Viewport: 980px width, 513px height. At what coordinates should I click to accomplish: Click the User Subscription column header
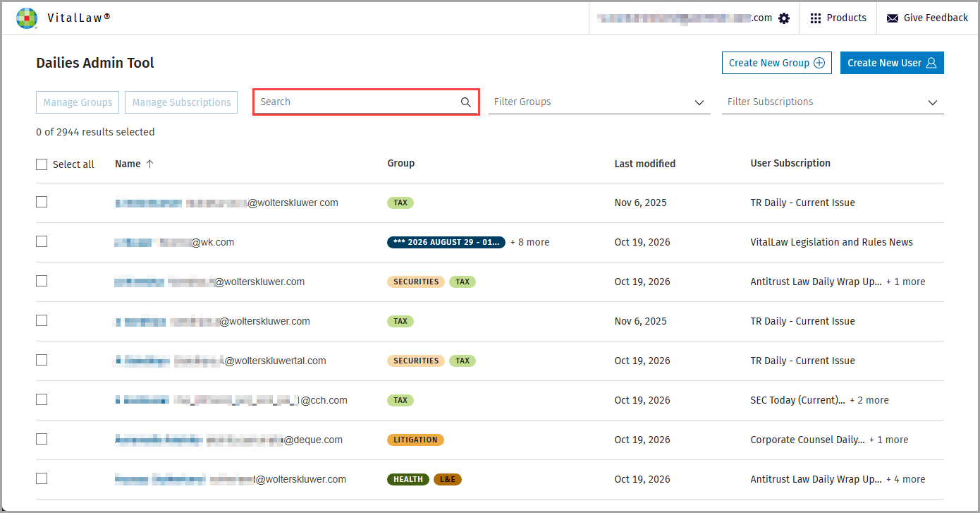[790, 163]
